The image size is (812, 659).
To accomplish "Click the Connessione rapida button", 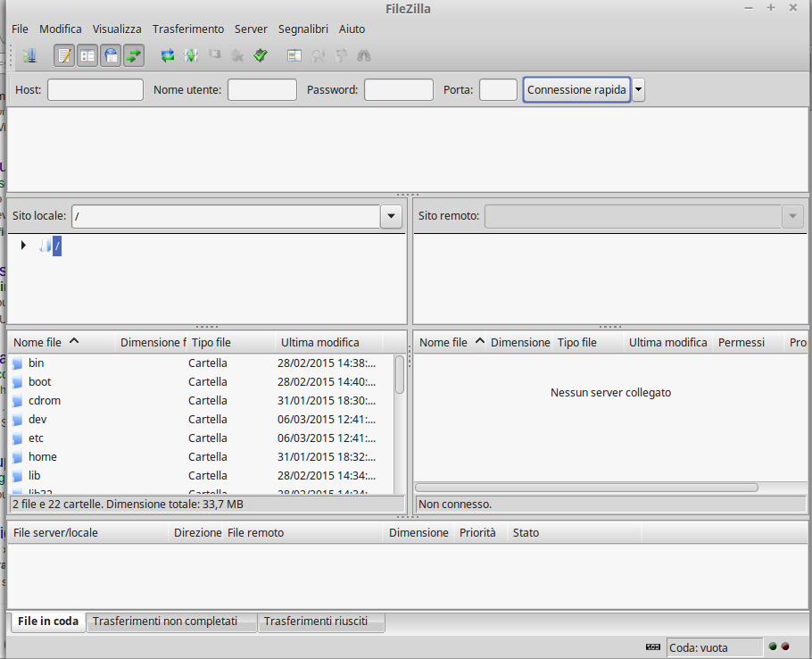I will click(x=576, y=89).
